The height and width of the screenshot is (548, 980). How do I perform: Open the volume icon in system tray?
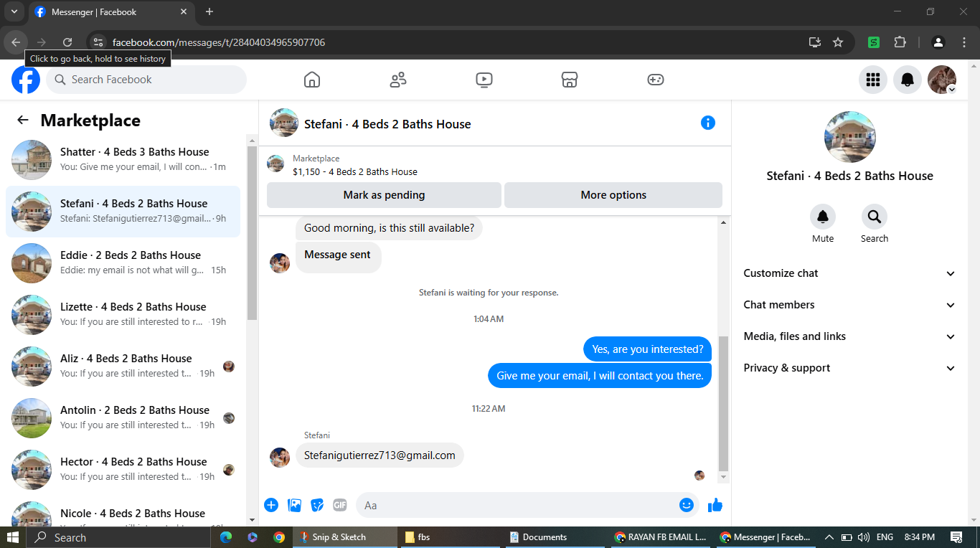pos(863,537)
